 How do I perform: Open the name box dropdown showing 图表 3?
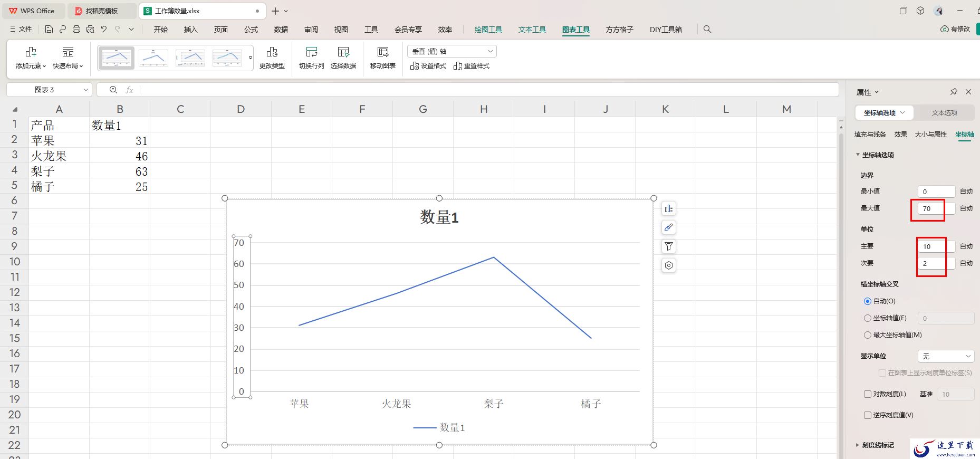tap(85, 90)
